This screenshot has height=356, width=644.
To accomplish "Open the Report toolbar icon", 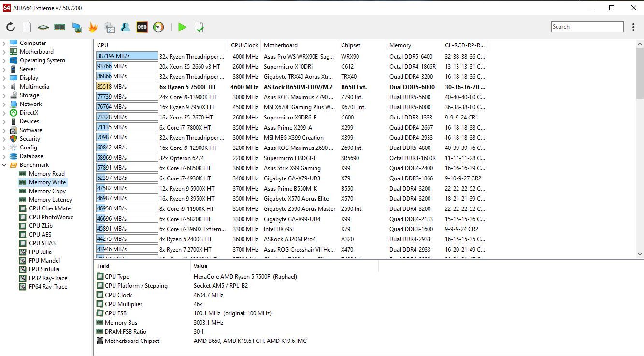I will tap(27, 27).
